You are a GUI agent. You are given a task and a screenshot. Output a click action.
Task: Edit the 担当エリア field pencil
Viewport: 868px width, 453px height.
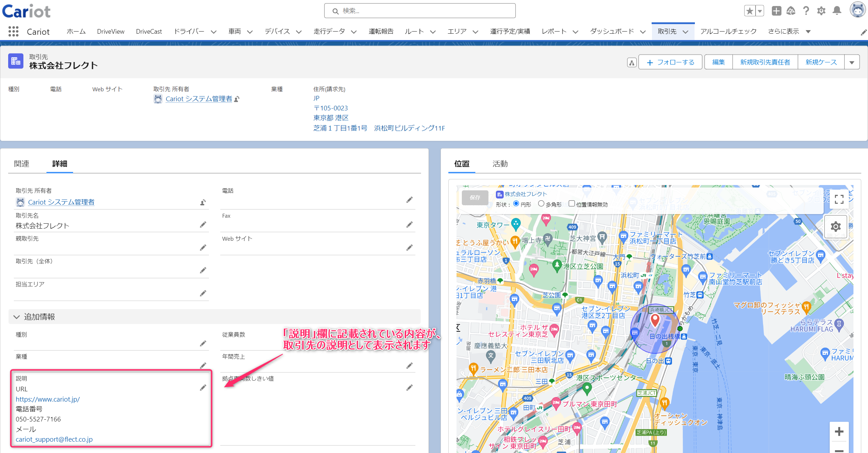[x=203, y=293]
